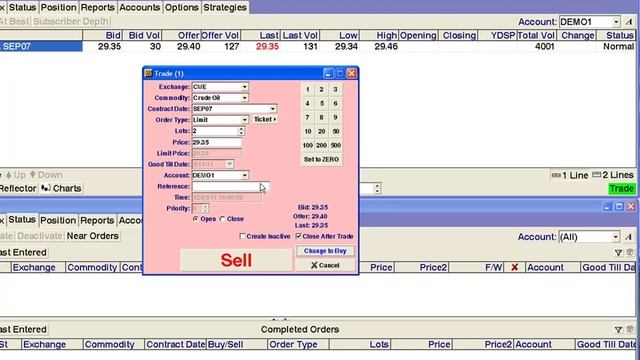
Task: Click the red Last price 29.35
Action: click(x=267, y=47)
